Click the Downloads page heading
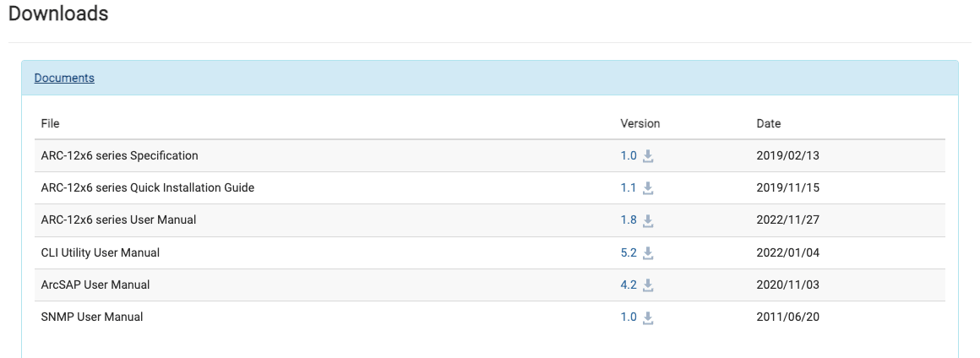This screenshot has width=980, height=358. (58, 14)
